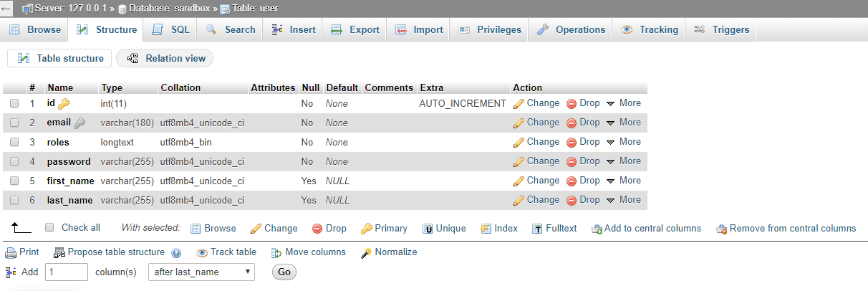This screenshot has width=868, height=291.
Task: Tick the checkbox for the email column
Action: pyautogui.click(x=14, y=123)
